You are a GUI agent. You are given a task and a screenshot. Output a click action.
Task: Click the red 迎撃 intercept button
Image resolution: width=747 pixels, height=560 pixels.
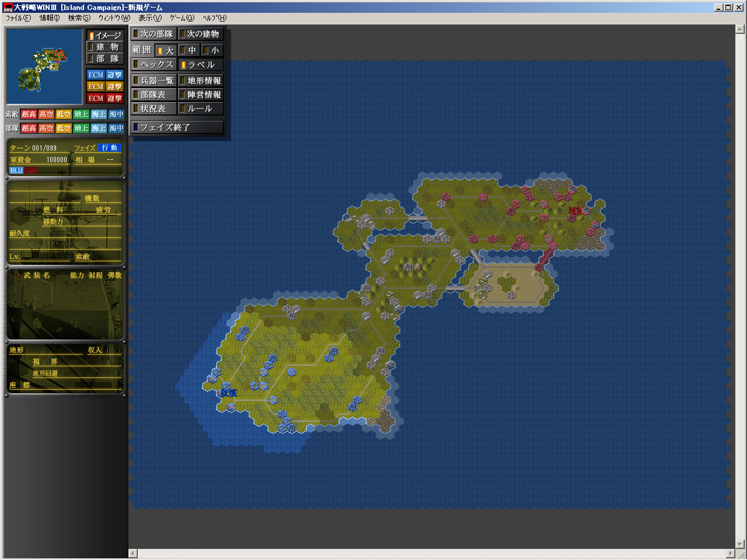point(114,99)
